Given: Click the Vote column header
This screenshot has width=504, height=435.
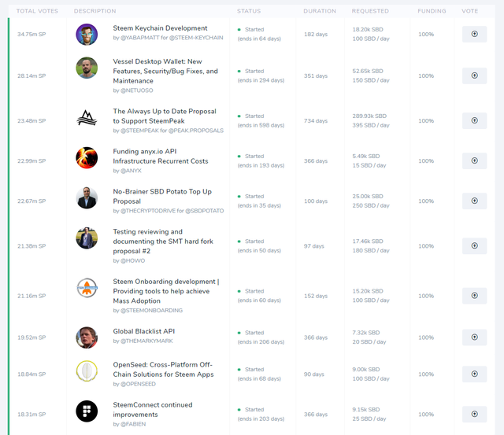Looking at the screenshot, I should (x=469, y=11).
